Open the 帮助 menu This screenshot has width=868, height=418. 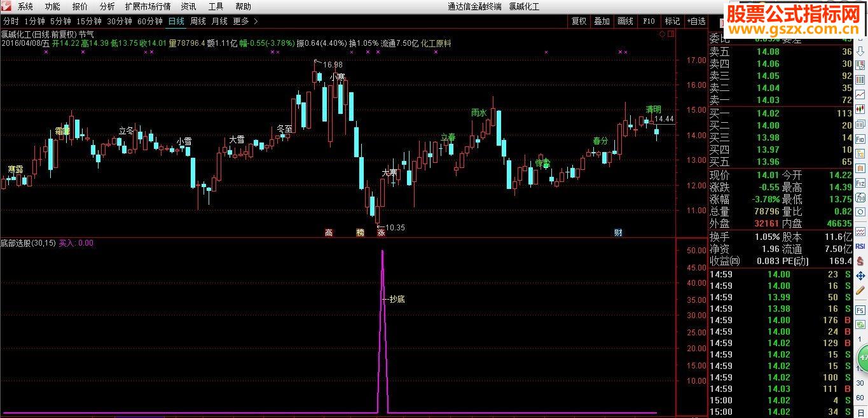(x=243, y=6)
